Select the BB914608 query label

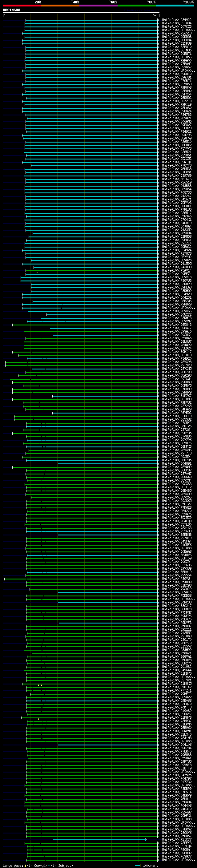click(11, 10)
